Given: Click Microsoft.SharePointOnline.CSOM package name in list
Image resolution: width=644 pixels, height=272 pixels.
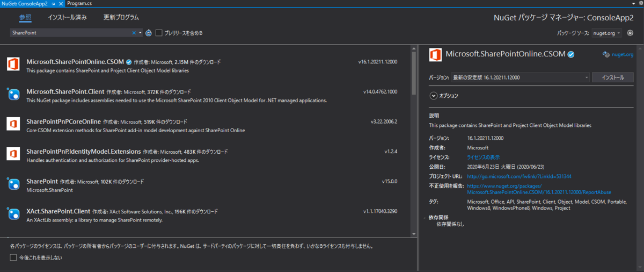Looking at the screenshot, I should click(75, 62).
